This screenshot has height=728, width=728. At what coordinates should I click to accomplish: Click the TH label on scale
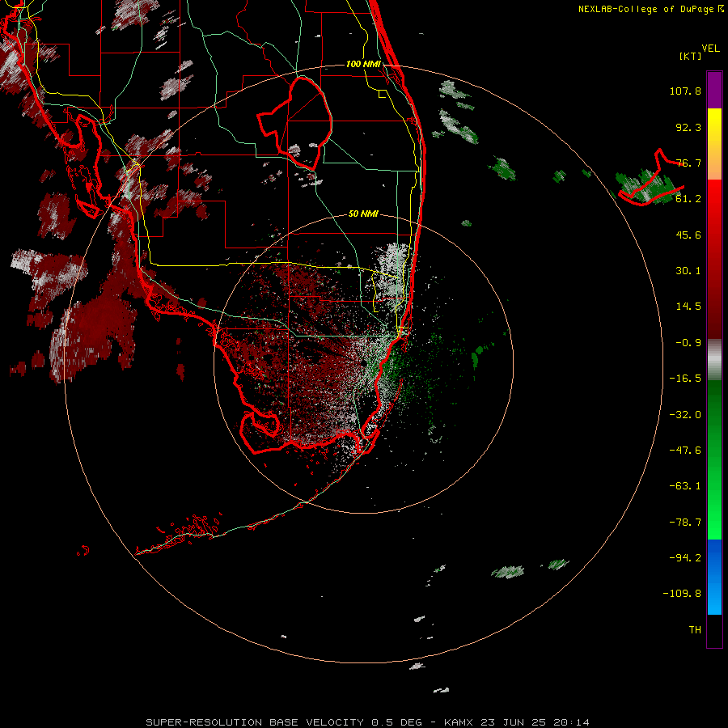pos(695,630)
